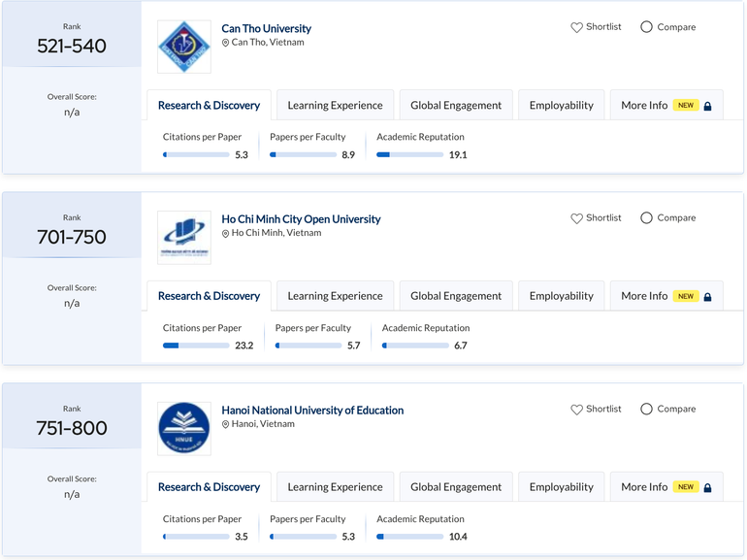Click lock icon on Can Tho More Info
The width and height of the screenshot is (747, 560).
point(707,106)
